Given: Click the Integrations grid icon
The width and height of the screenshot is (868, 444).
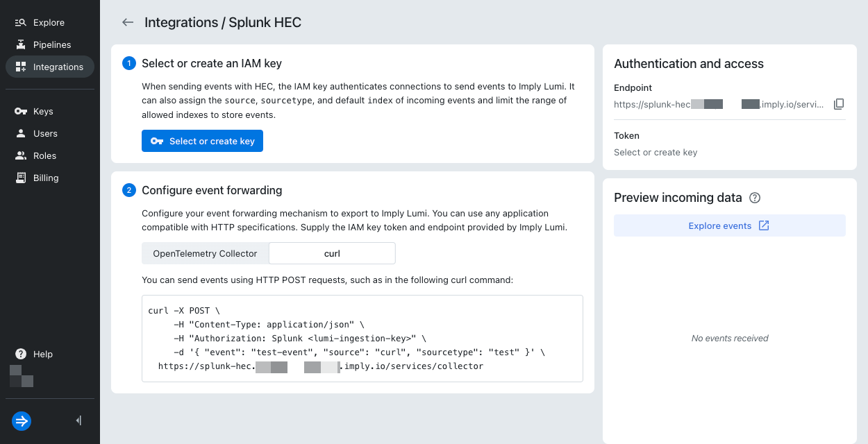Looking at the screenshot, I should tap(21, 67).
